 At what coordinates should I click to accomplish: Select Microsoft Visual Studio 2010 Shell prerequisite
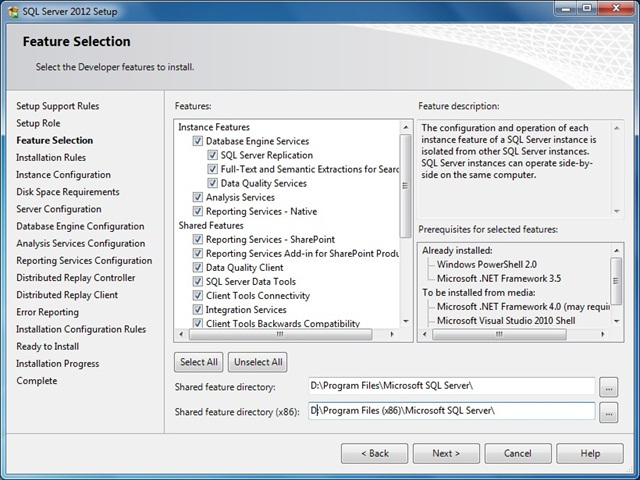[506, 321]
